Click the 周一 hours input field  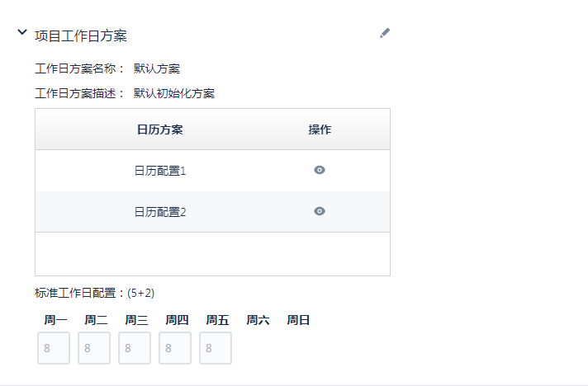tap(54, 348)
